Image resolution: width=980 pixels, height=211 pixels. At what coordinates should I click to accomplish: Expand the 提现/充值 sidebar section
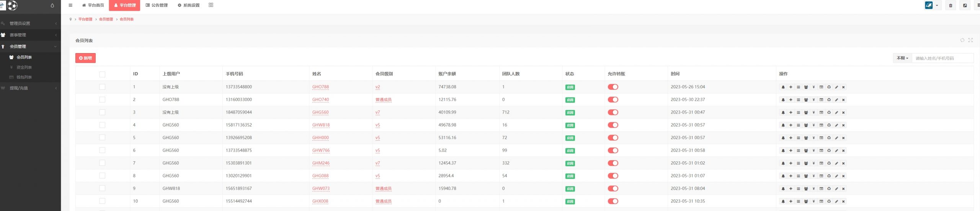(x=30, y=88)
